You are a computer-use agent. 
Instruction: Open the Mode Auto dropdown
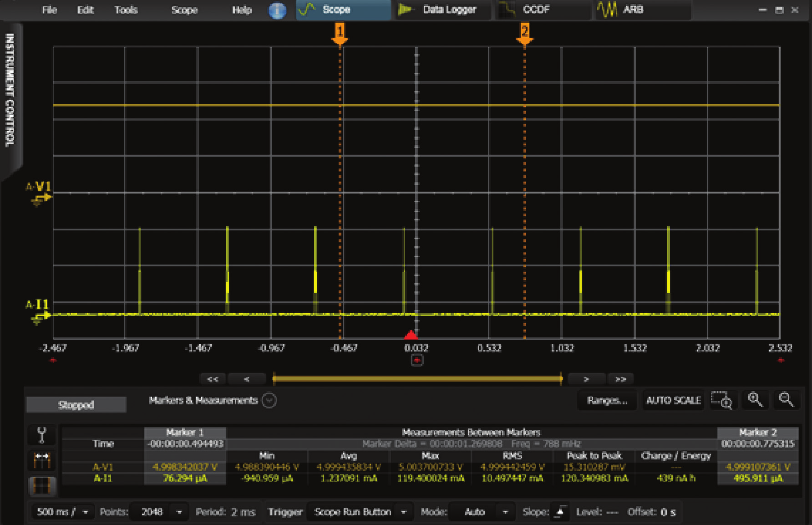pos(482,512)
